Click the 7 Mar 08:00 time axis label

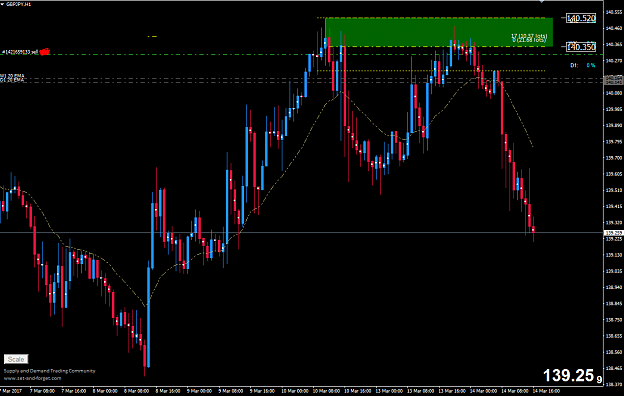tap(42, 391)
